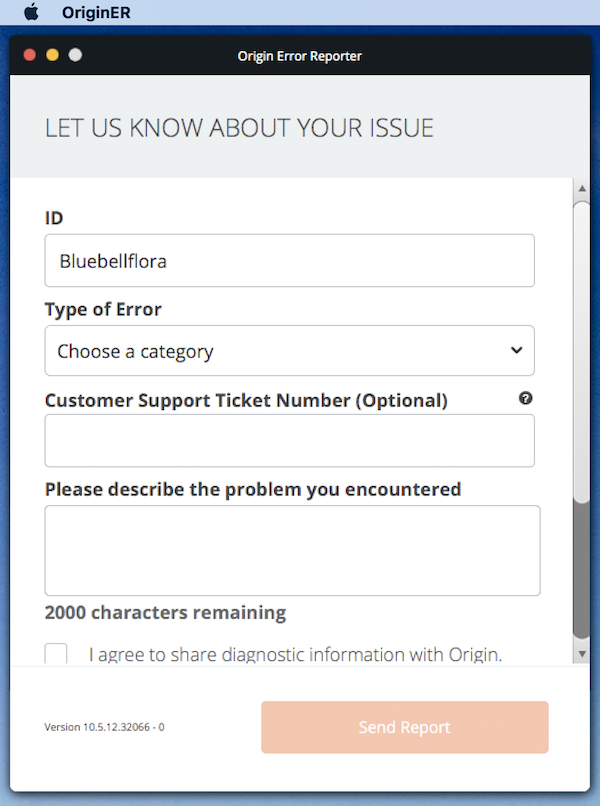Open the Apple menu
Screen dimensions: 600x806
coord(30,13)
